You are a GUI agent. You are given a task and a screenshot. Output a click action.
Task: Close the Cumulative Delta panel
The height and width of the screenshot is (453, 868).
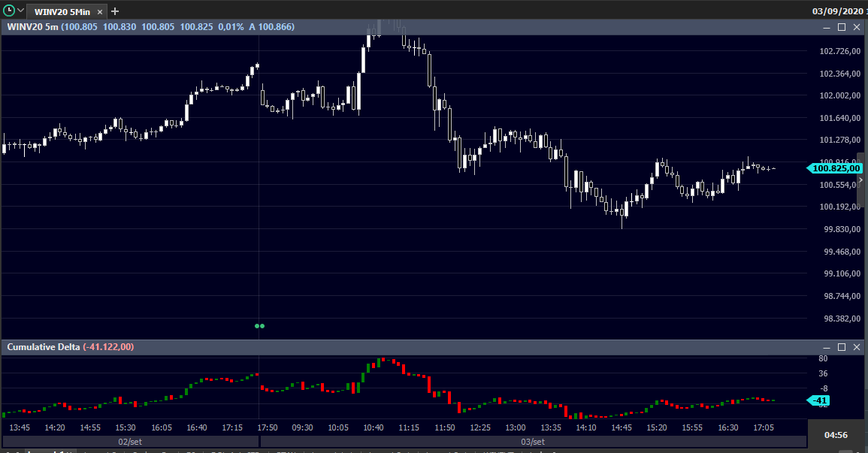coord(857,347)
